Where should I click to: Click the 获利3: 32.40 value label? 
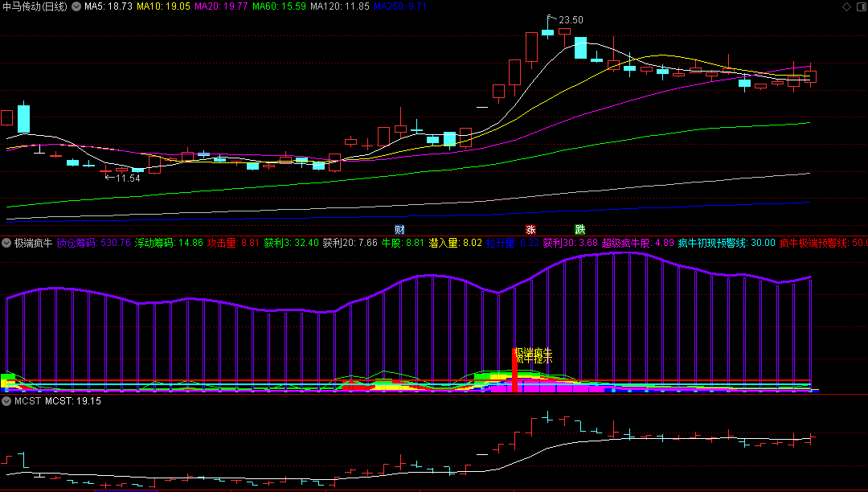(291, 243)
